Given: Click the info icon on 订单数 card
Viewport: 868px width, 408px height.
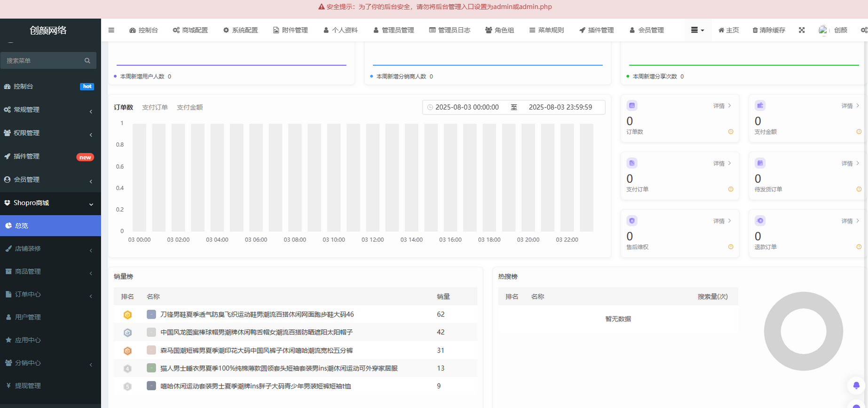Looking at the screenshot, I should 731,132.
